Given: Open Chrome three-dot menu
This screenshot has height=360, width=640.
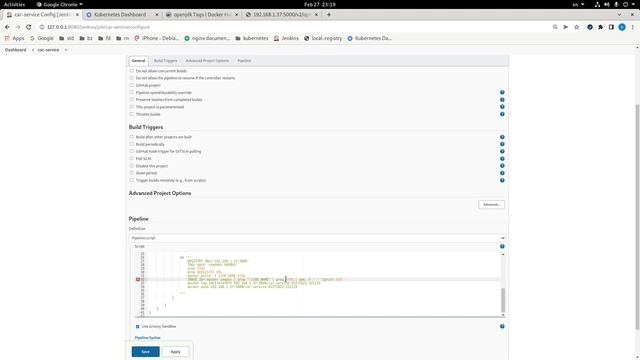Looking at the screenshot, I should (633, 27).
